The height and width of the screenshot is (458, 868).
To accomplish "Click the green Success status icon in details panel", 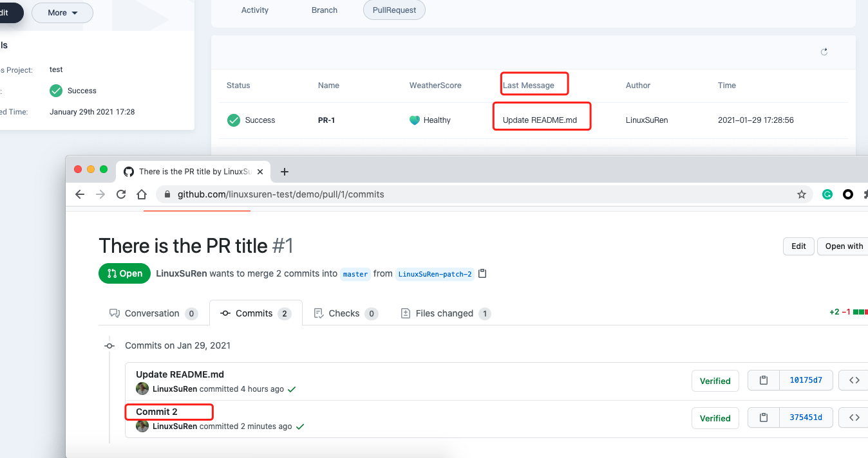I will (x=56, y=91).
